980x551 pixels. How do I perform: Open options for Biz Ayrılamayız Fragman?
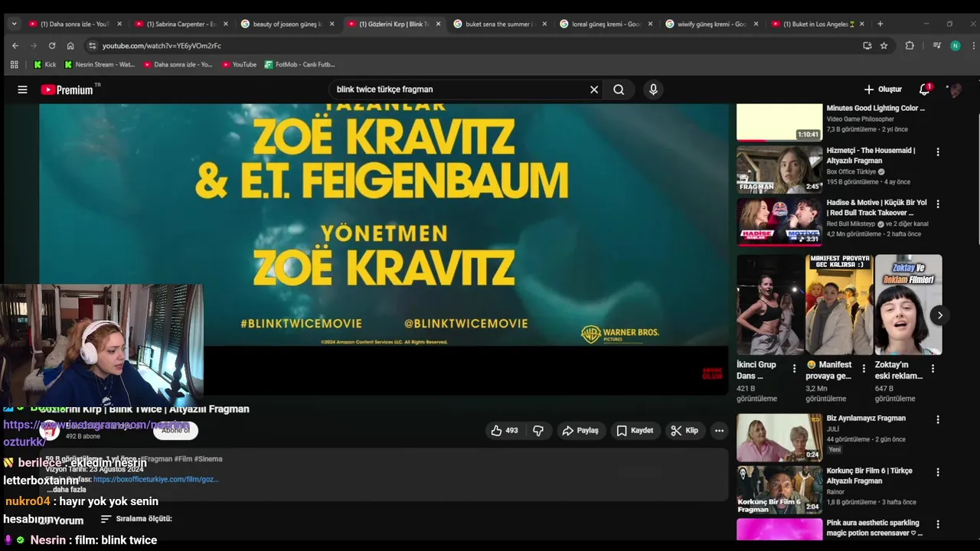click(x=938, y=420)
